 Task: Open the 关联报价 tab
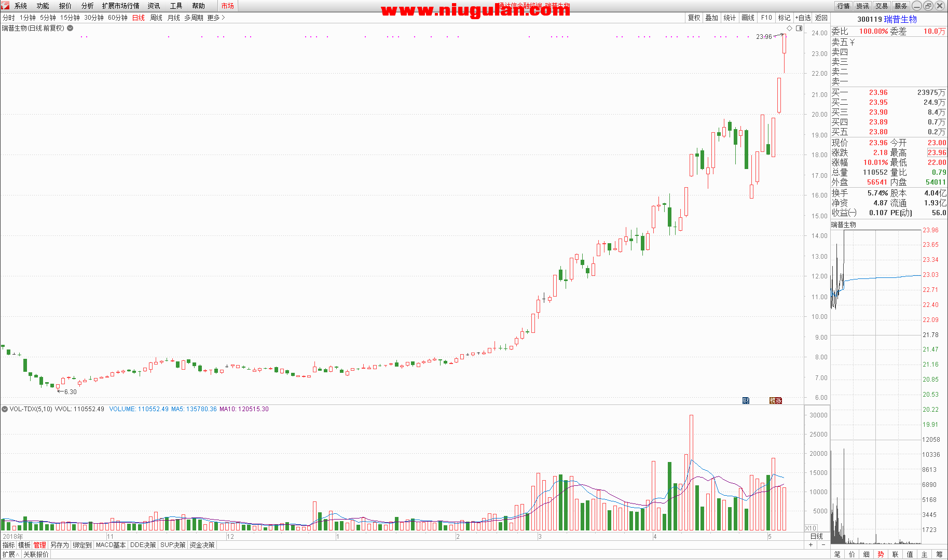click(x=36, y=554)
